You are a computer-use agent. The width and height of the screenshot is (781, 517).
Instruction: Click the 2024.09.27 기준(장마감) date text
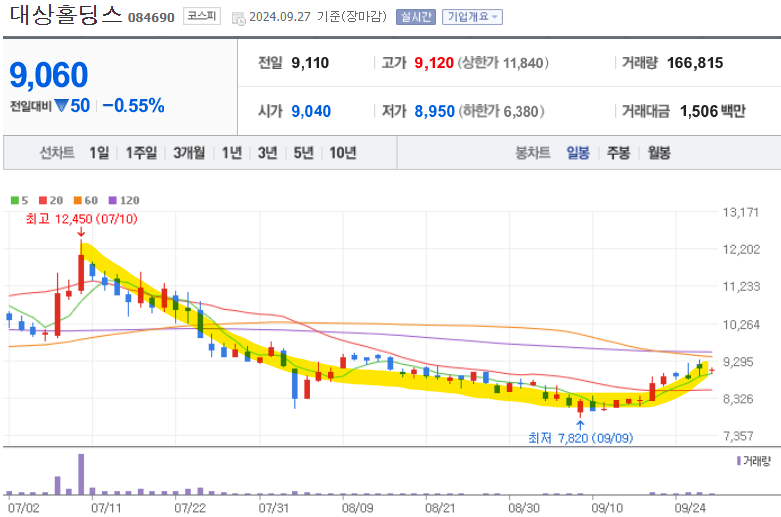click(318, 17)
